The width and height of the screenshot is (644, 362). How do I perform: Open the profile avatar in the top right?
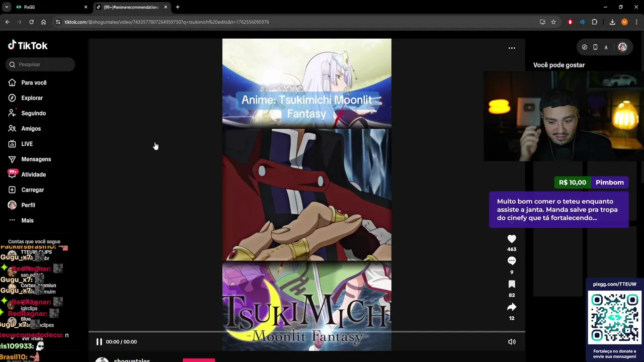[622, 47]
